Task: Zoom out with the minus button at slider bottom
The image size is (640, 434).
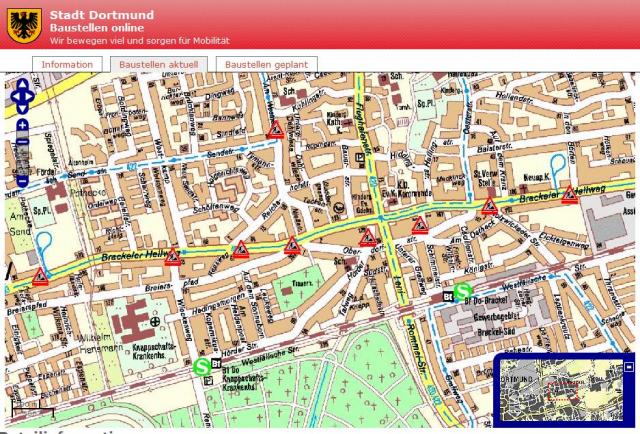Action: (x=22, y=181)
